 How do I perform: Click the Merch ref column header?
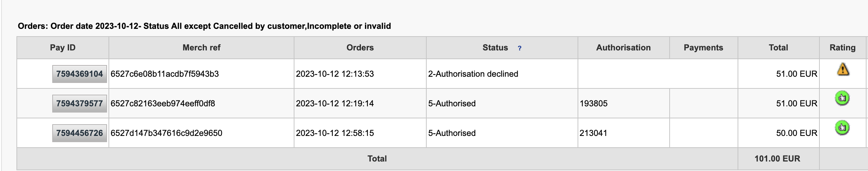tap(201, 47)
